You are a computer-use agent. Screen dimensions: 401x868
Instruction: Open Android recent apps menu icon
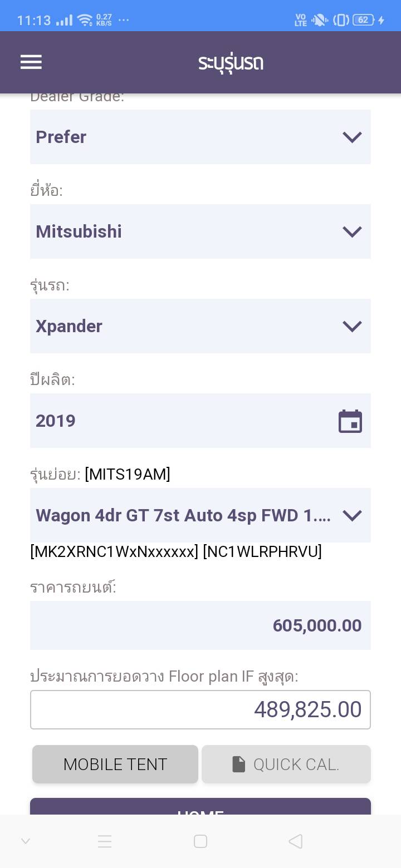click(x=105, y=841)
